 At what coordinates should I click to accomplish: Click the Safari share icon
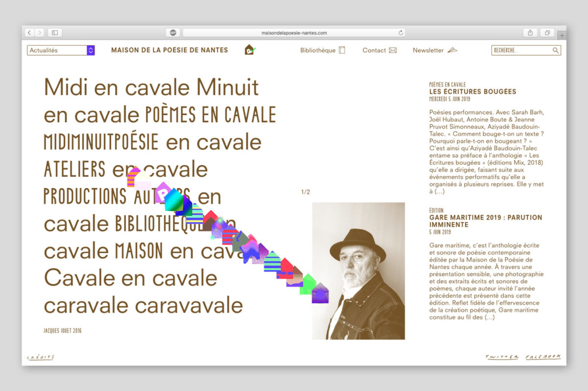point(530,33)
